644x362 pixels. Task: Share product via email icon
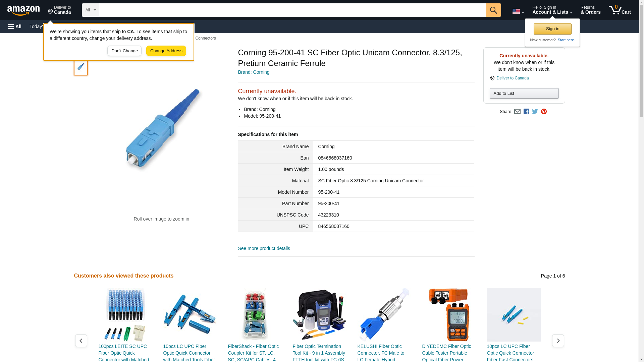517,112
